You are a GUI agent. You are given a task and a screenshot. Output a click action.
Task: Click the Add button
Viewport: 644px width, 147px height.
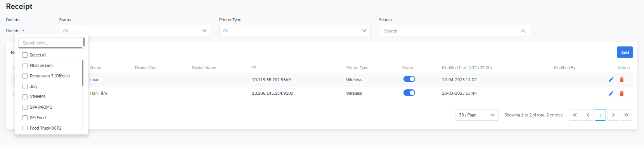coord(625,53)
